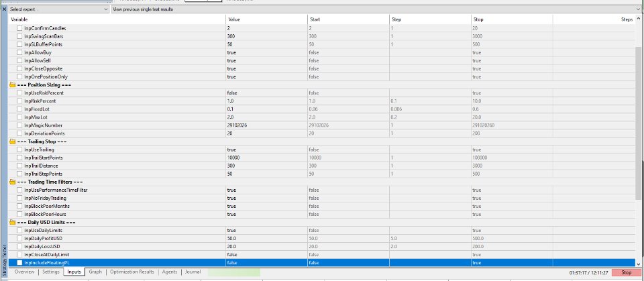Open the Journal tab

(193, 272)
